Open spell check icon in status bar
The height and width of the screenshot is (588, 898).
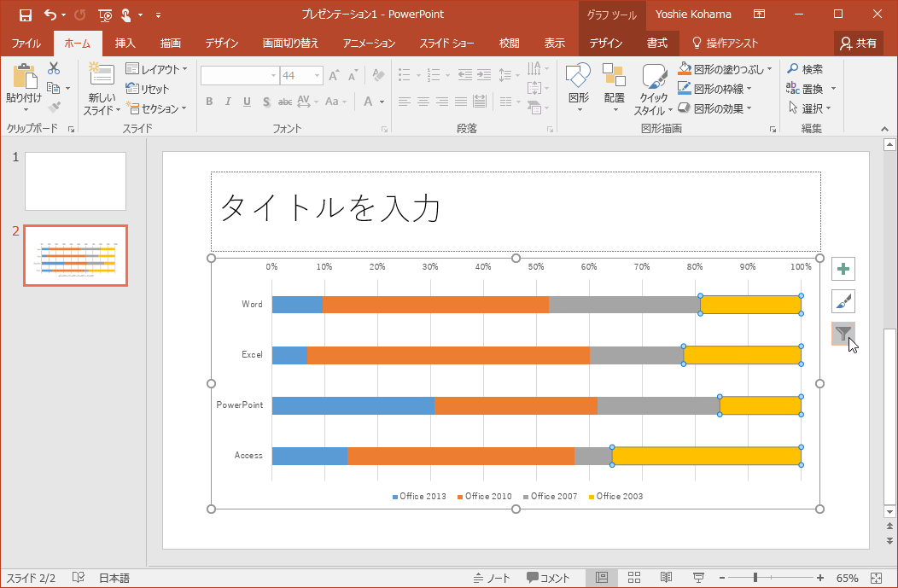click(x=79, y=578)
